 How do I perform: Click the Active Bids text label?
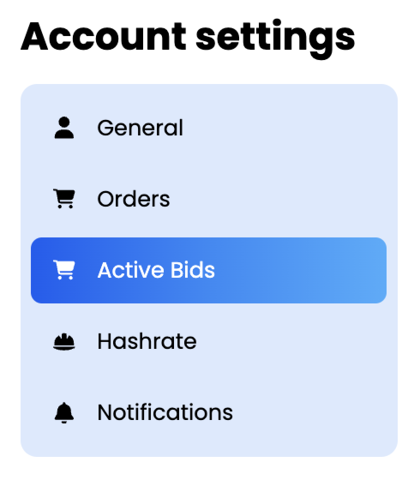[156, 270]
